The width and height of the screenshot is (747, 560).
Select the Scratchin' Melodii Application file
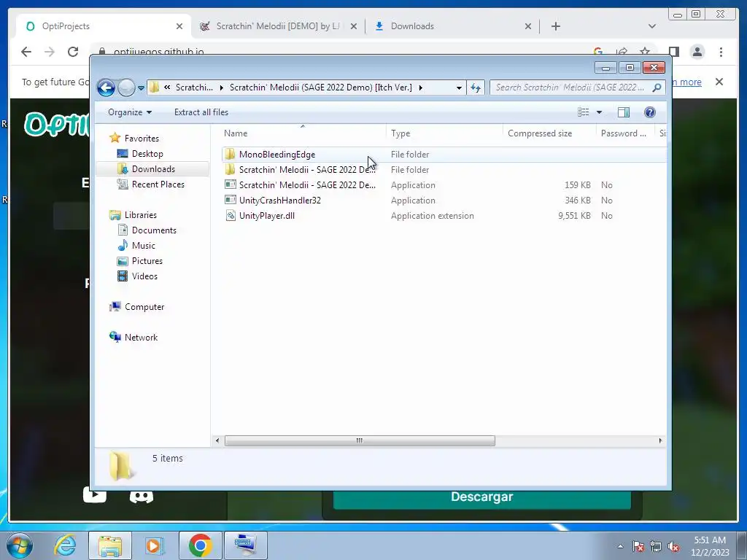443,184
